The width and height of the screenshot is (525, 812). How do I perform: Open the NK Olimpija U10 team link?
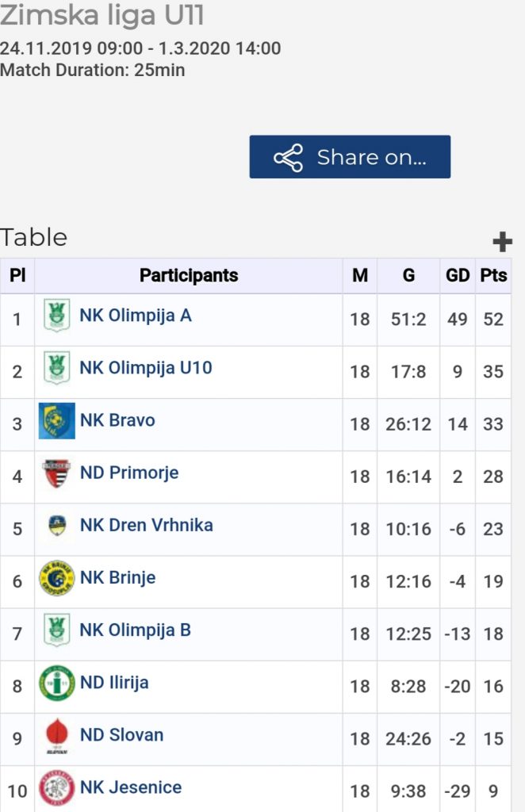[x=146, y=368]
